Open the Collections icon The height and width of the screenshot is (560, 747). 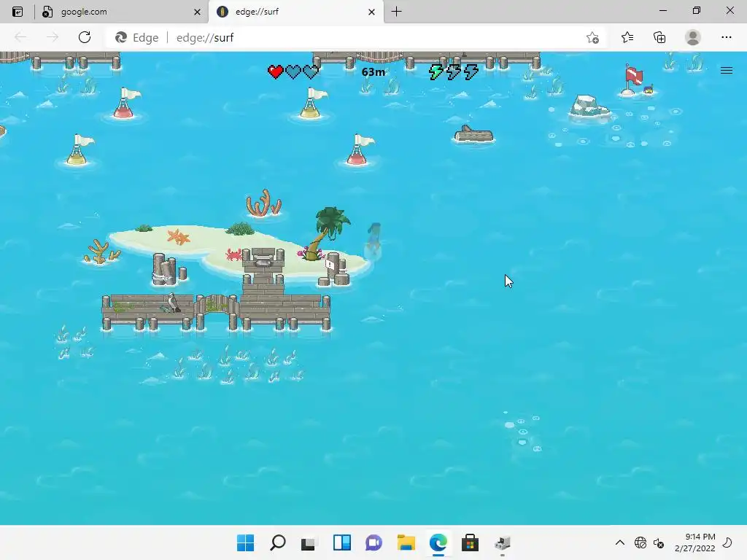[x=659, y=37]
